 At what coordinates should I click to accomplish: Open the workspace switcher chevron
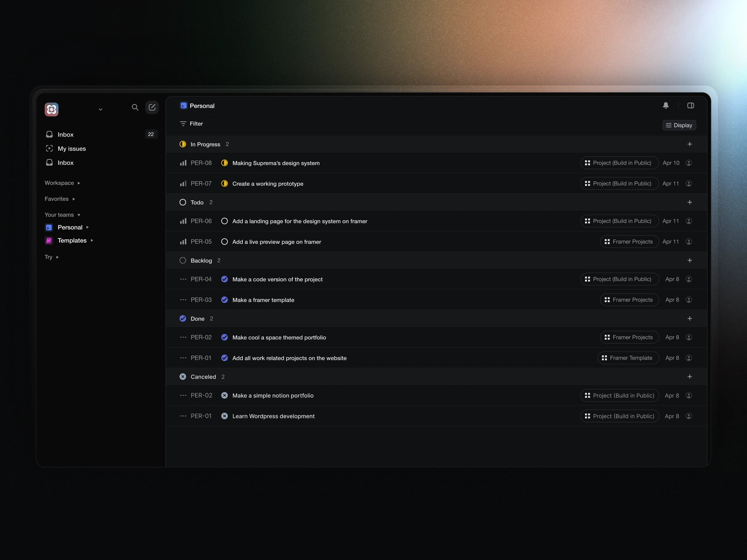point(100,109)
